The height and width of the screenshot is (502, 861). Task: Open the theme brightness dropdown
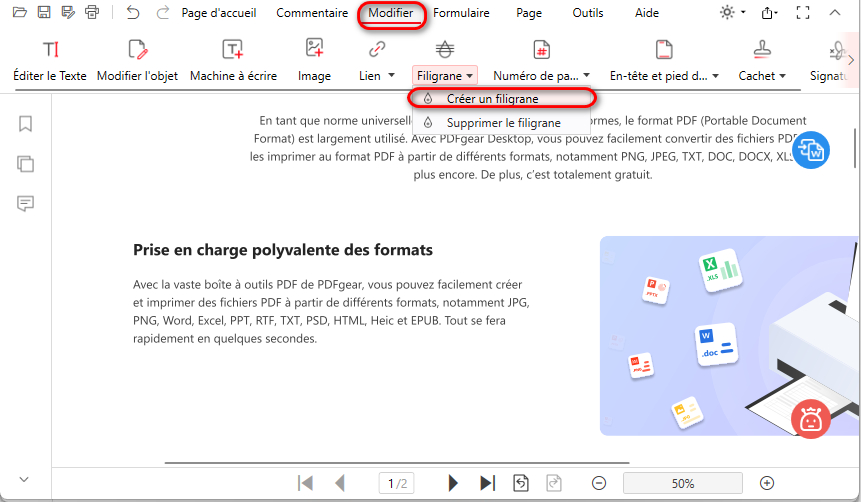[733, 12]
